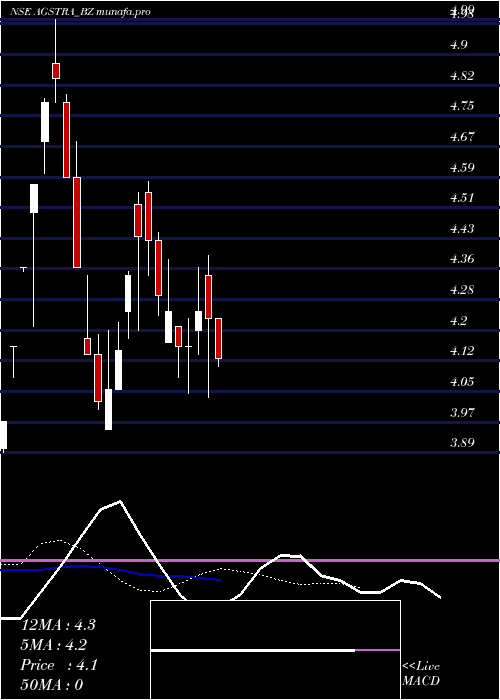Select the 4.75 price axis label
The height and width of the screenshot is (700, 500).
(462, 106)
